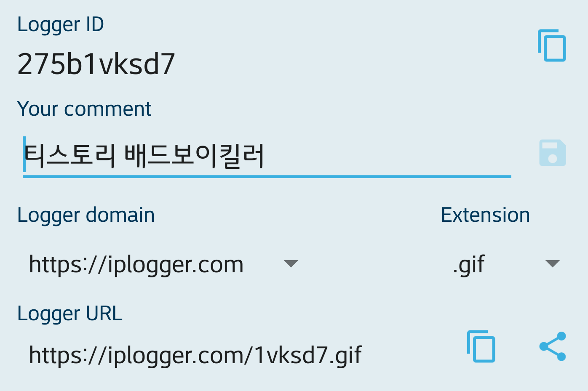Image resolution: width=588 pixels, height=391 pixels.
Task: Click the Logger ID label
Action: pyautogui.click(x=61, y=25)
